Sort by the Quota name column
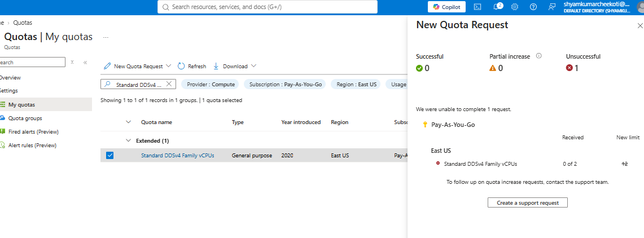 coord(156,122)
